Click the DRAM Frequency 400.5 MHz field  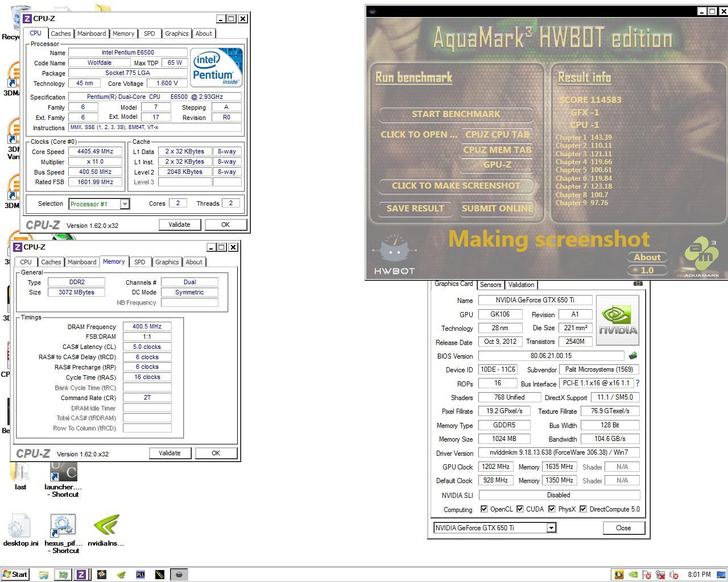(x=147, y=327)
